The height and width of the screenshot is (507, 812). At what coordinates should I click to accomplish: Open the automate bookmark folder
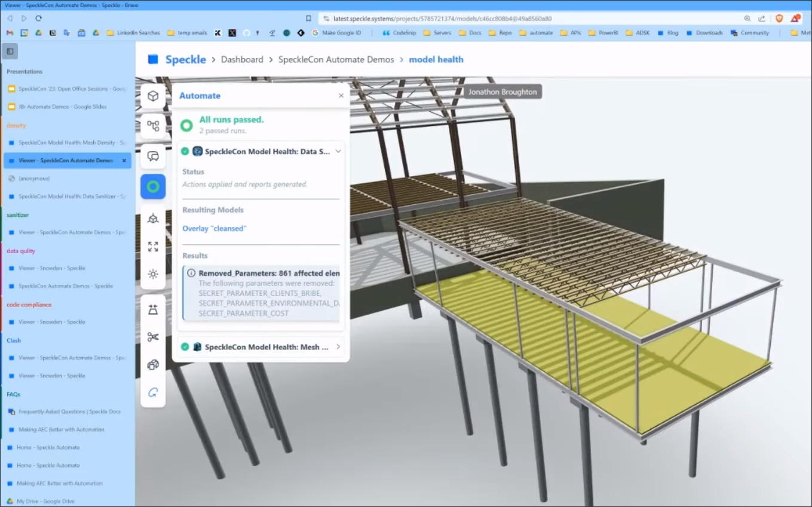tap(536, 33)
